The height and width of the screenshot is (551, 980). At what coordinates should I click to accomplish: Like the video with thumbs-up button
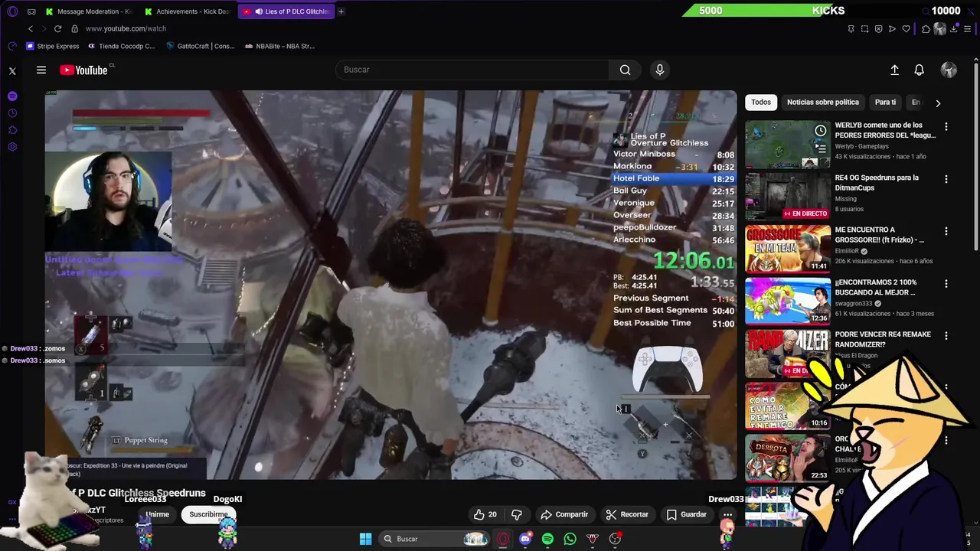point(485,514)
